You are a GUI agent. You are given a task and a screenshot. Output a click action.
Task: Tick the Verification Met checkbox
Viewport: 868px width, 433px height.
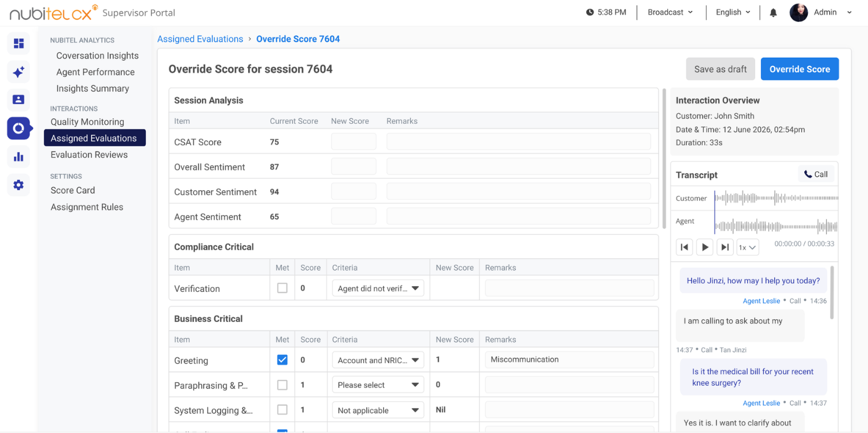point(282,288)
